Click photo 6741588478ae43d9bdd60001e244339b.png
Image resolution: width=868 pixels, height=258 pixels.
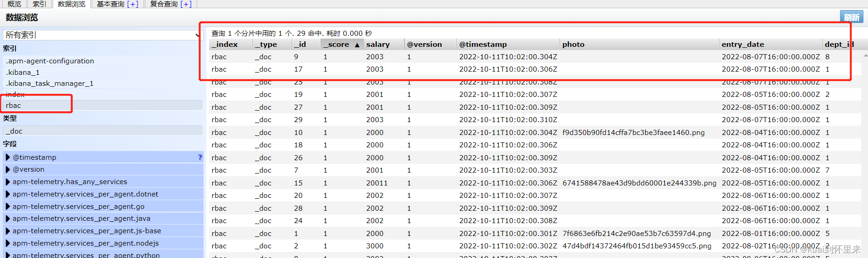(639, 183)
